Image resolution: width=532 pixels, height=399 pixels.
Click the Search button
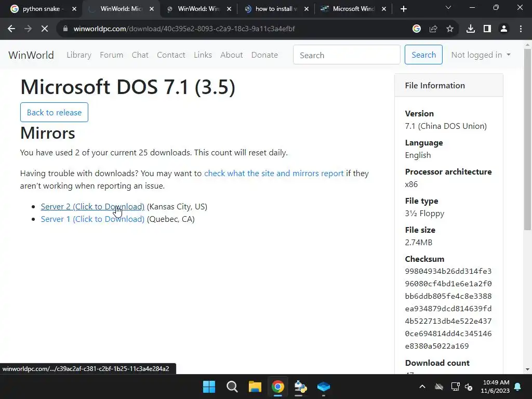pos(423,55)
